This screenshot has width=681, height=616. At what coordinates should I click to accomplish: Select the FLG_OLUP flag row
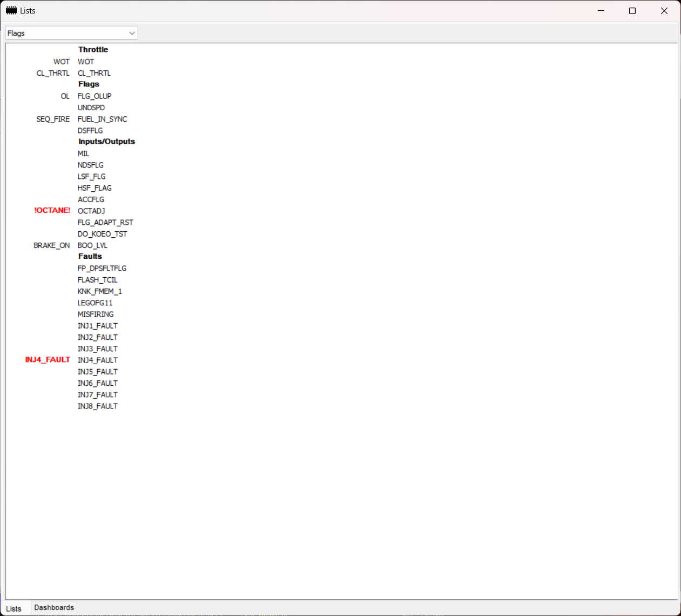95,96
